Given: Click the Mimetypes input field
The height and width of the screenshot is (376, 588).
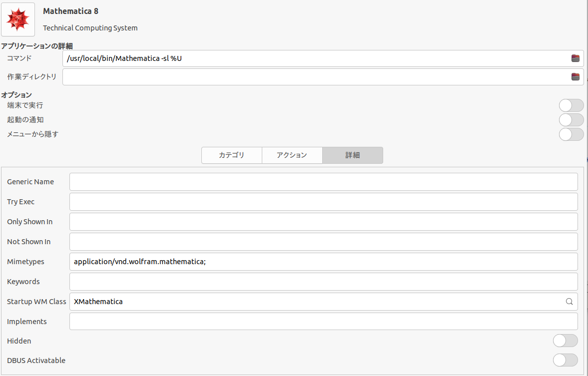Looking at the screenshot, I should coord(324,262).
